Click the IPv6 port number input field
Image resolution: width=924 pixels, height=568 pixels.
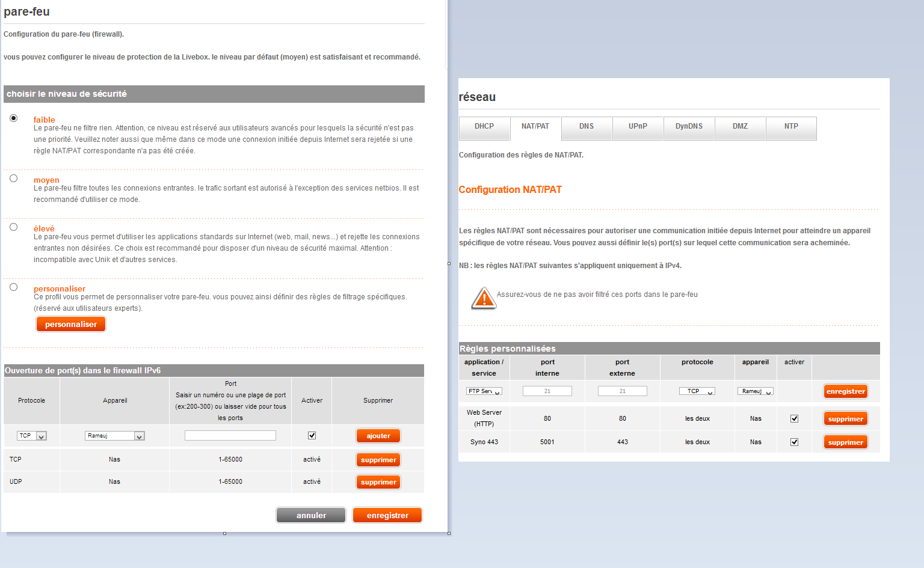(230, 435)
